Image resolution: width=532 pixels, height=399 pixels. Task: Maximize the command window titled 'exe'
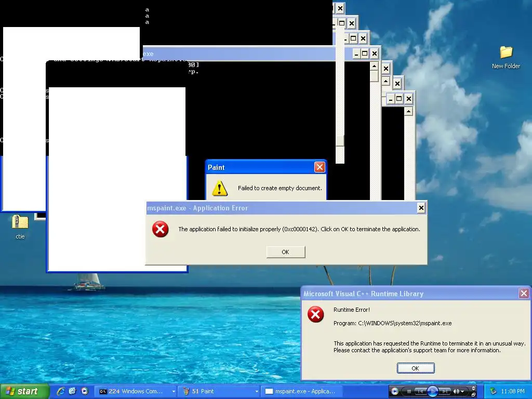365,54
